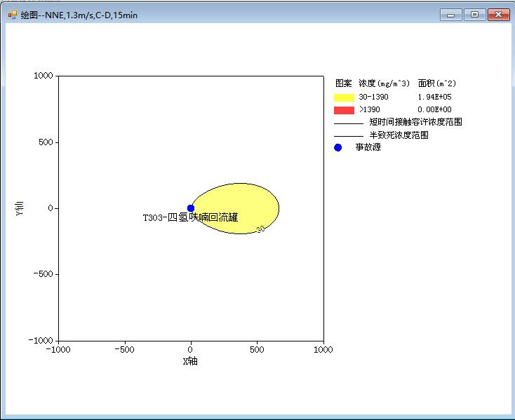
Task: Click the blue 事故源 legend marker
Action: (337, 148)
